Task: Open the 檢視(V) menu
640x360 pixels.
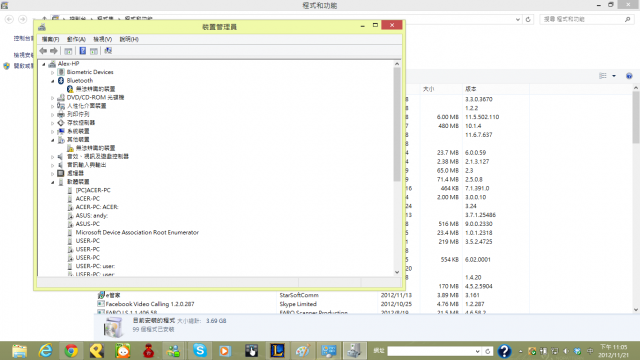Action: (102, 39)
